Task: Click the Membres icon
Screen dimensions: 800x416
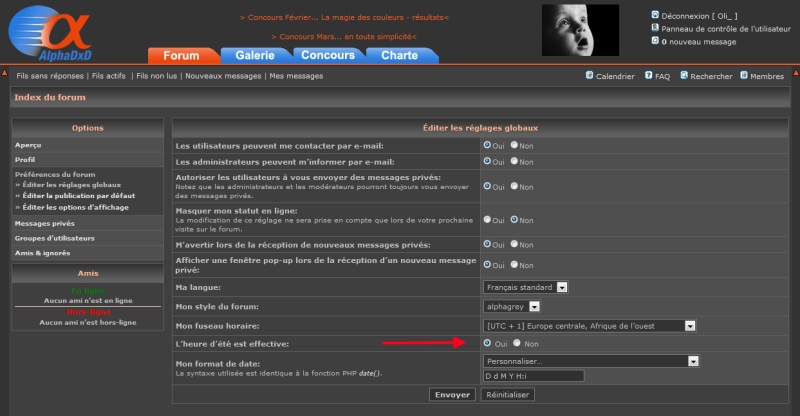Action: [x=744, y=76]
